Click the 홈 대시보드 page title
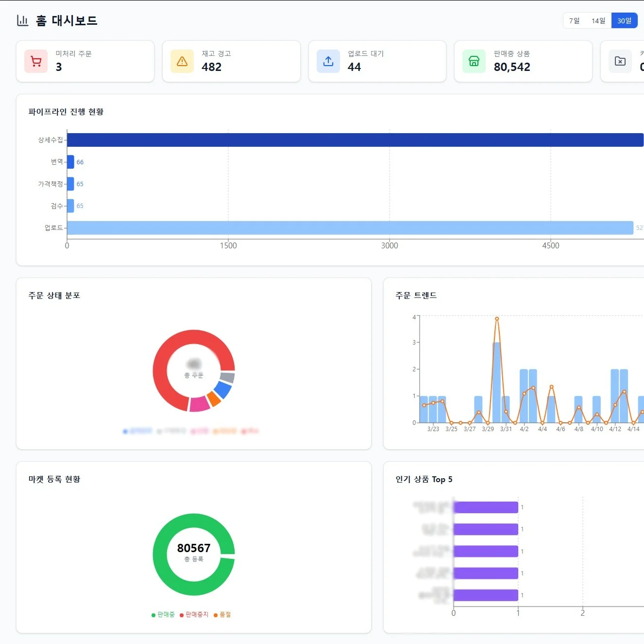Screen dimensions: 644x644 point(67,20)
